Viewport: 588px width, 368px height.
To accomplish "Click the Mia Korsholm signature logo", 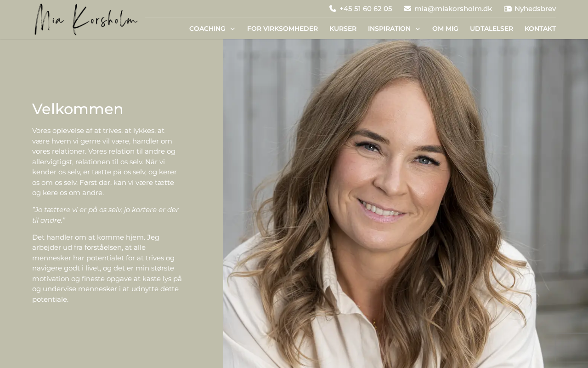I will [x=86, y=19].
